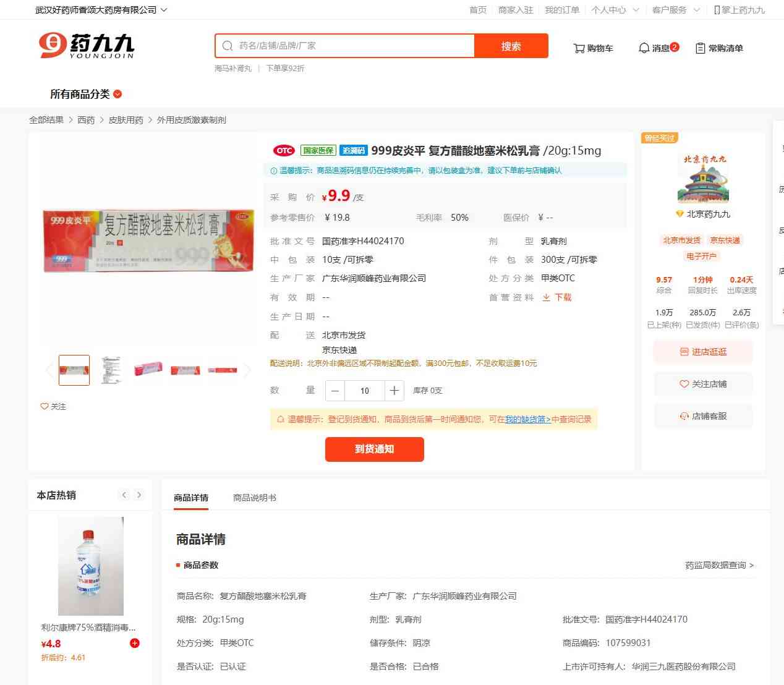The width and height of the screenshot is (784, 685).
Task: Select the product details tab
Action: click(191, 498)
